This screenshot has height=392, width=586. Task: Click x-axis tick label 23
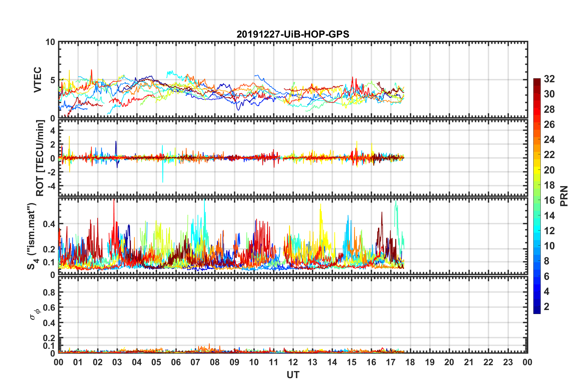[508, 362]
